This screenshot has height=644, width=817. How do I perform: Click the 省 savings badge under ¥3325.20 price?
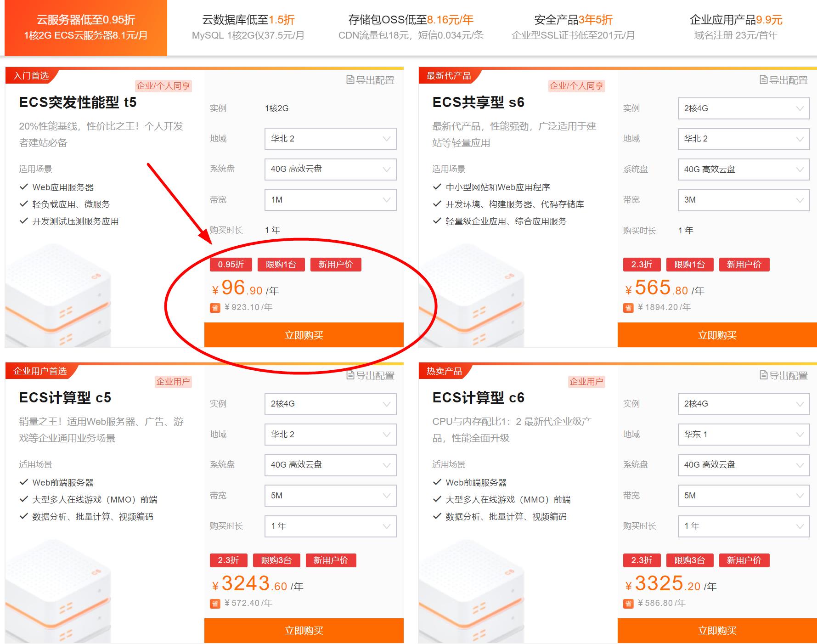[x=628, y=604]
